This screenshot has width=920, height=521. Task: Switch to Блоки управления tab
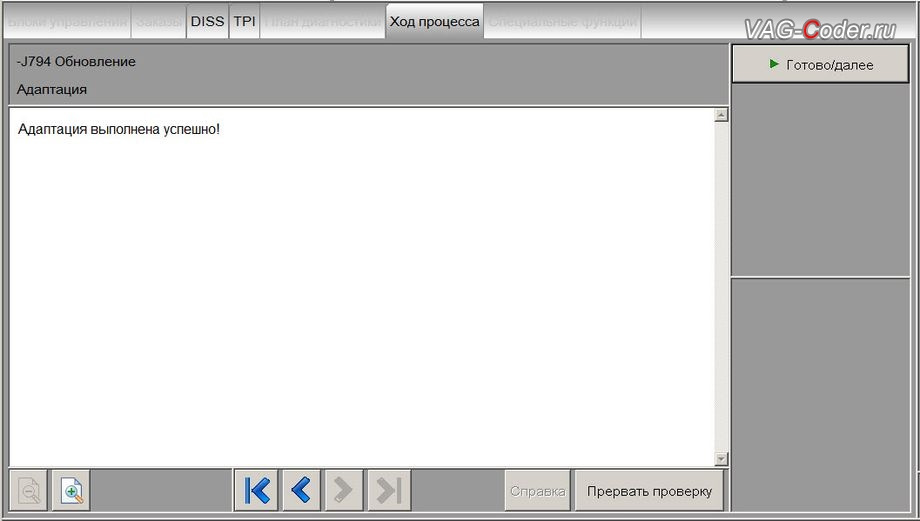coord(67,22)
